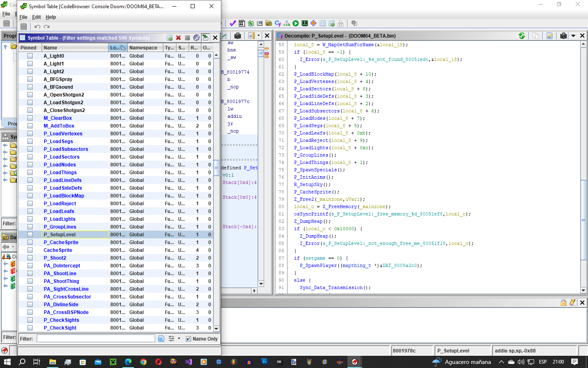Click redo arrow in Symbol Table toolbar
Viewport: 588px width, 368px height.
pos(47,27)
